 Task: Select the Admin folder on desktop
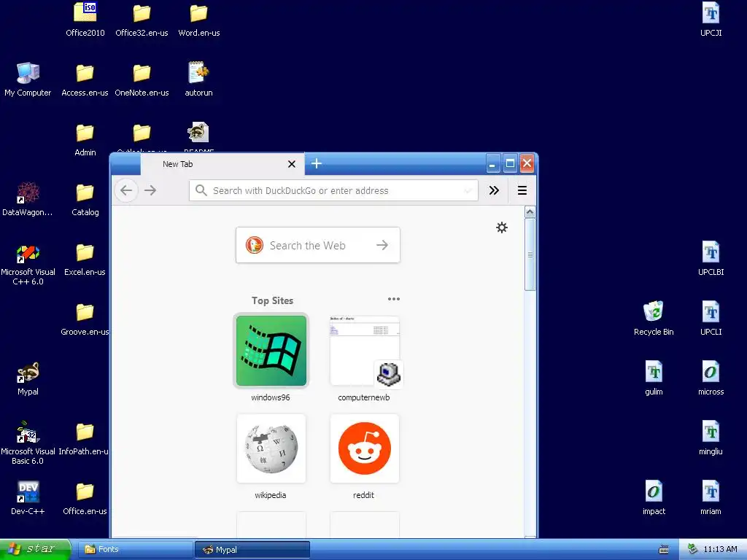pyautogui.click(x=85, y=133)
